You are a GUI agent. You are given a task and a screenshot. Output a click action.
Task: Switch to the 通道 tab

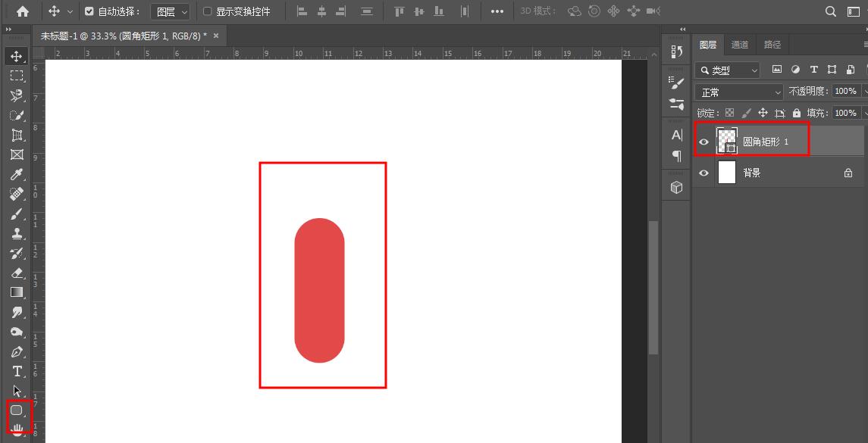pyautogui.click(x=740, y=44)
